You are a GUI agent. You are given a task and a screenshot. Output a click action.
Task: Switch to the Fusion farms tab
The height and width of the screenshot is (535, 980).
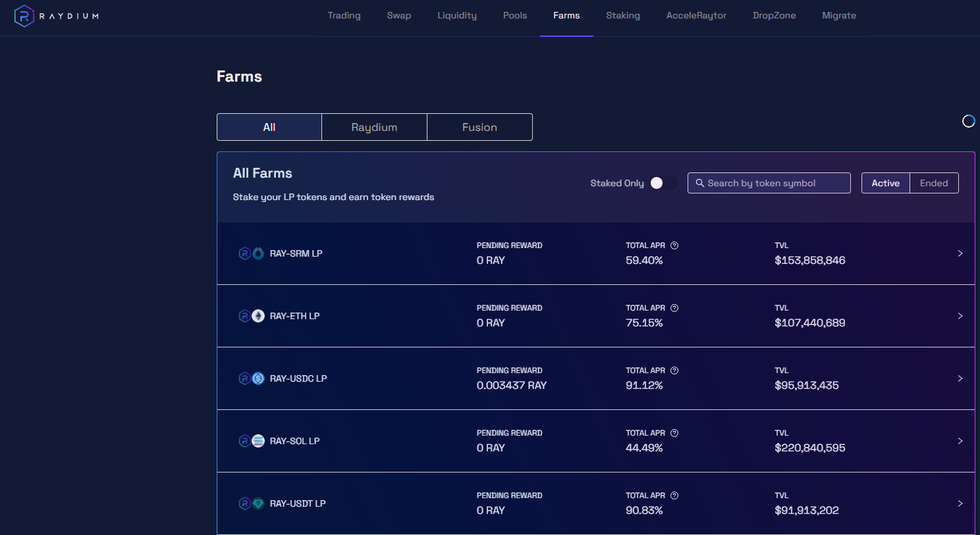coord(479,127)
